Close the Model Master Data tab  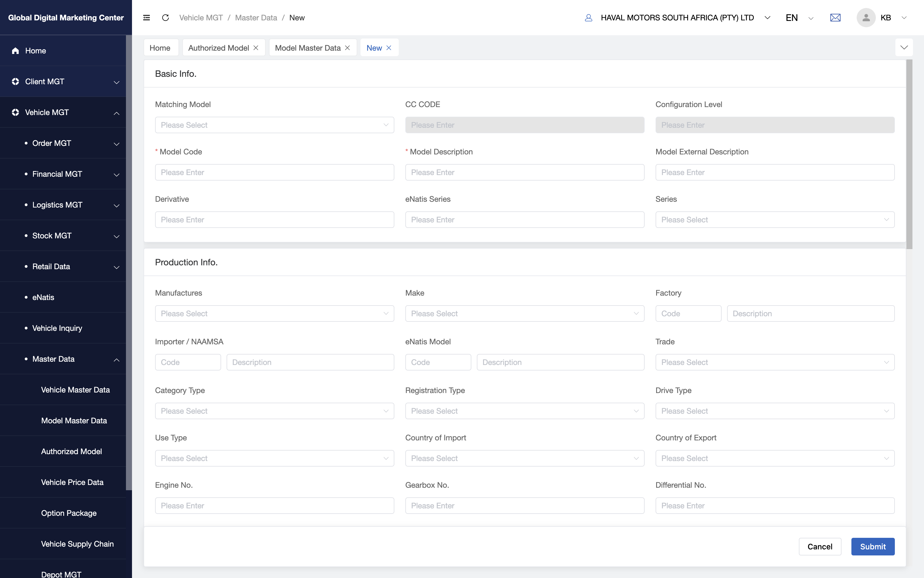(x=347, y=48)
